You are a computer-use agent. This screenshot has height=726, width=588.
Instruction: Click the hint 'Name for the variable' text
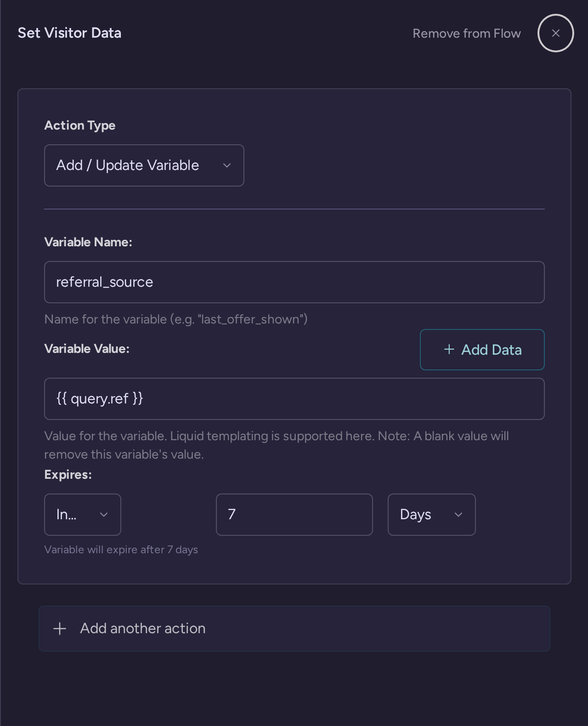tap(176, 319)
